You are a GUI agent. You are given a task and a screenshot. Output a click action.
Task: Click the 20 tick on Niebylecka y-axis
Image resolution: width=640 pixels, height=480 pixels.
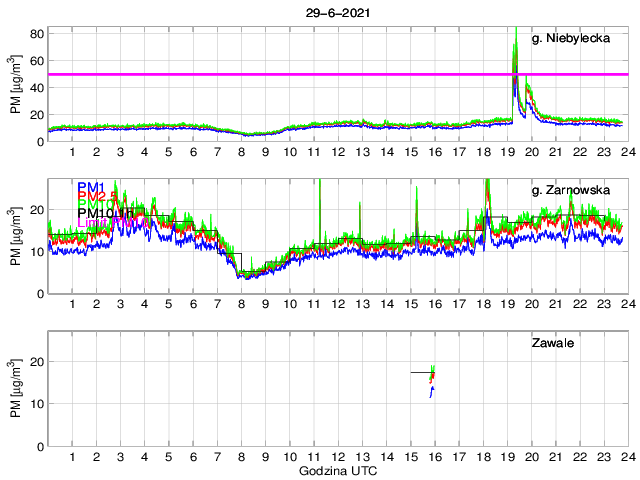[x=37, y=115]
